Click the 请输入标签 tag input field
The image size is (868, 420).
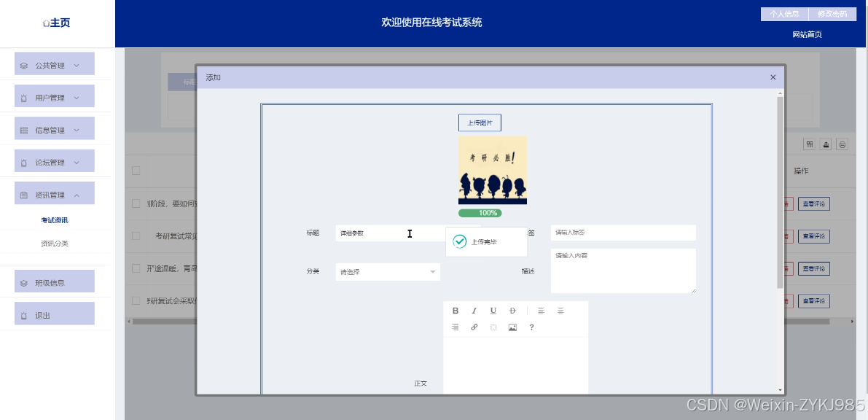click(623, 233)
